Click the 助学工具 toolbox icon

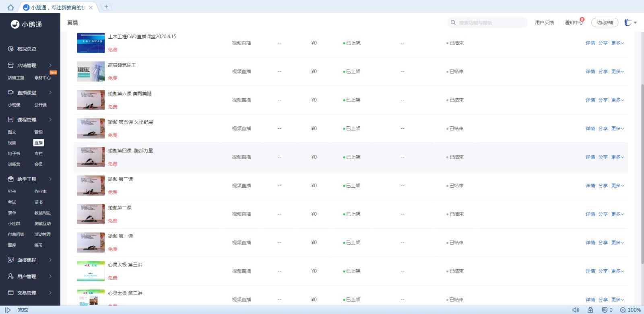click(11, 179)
